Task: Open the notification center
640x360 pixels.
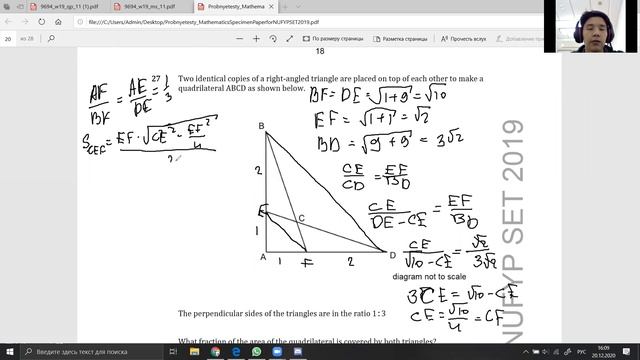Action: click(x=627, y=351)
